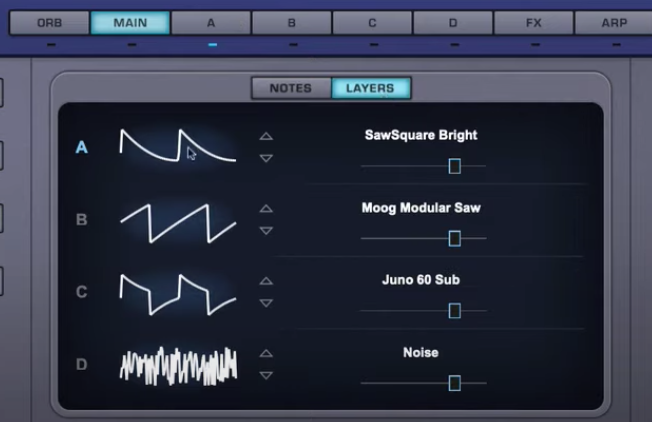Click the SawSquare Bright name
Image resolution: width=652 pixels, height=422 pixels.
coord(421,135)
